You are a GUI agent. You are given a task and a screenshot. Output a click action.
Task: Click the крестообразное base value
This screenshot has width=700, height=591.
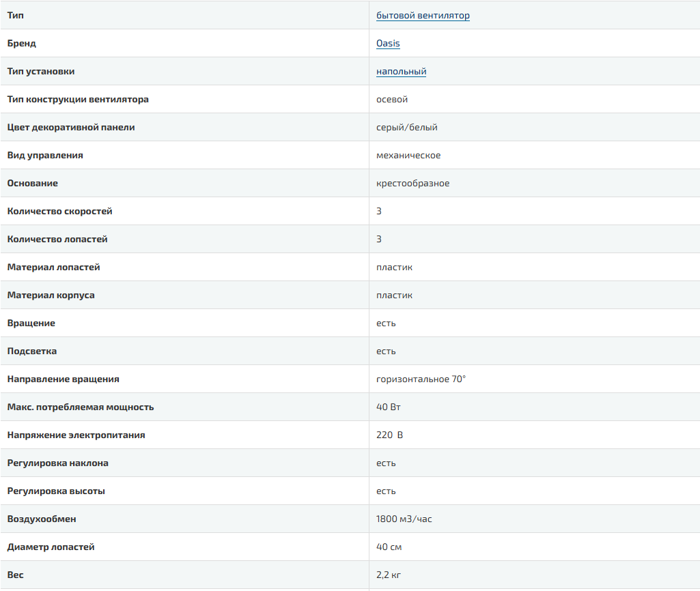(x=413, y=184)
